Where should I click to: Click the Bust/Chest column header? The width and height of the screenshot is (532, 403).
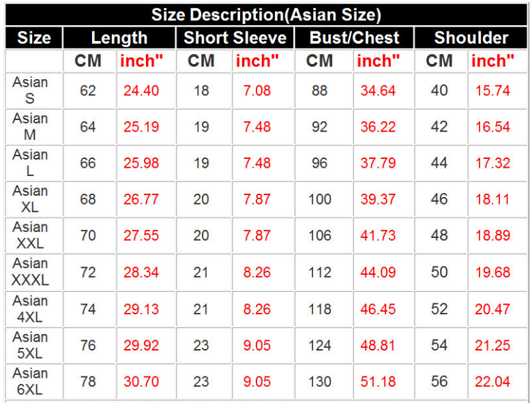[354, 38]
